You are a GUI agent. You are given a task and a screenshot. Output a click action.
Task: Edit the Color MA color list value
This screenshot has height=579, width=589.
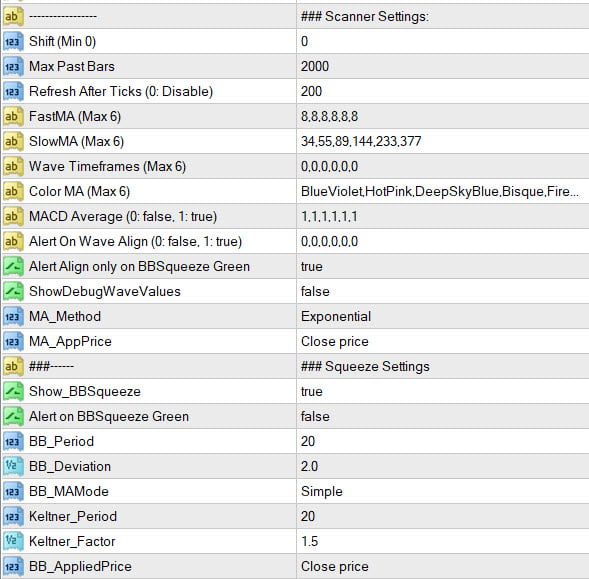coord(443,192)
